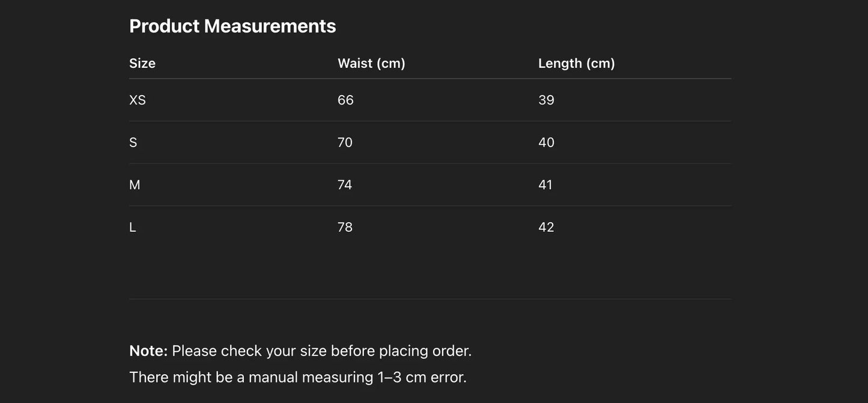Click length value 42 for L

(546, 227)
